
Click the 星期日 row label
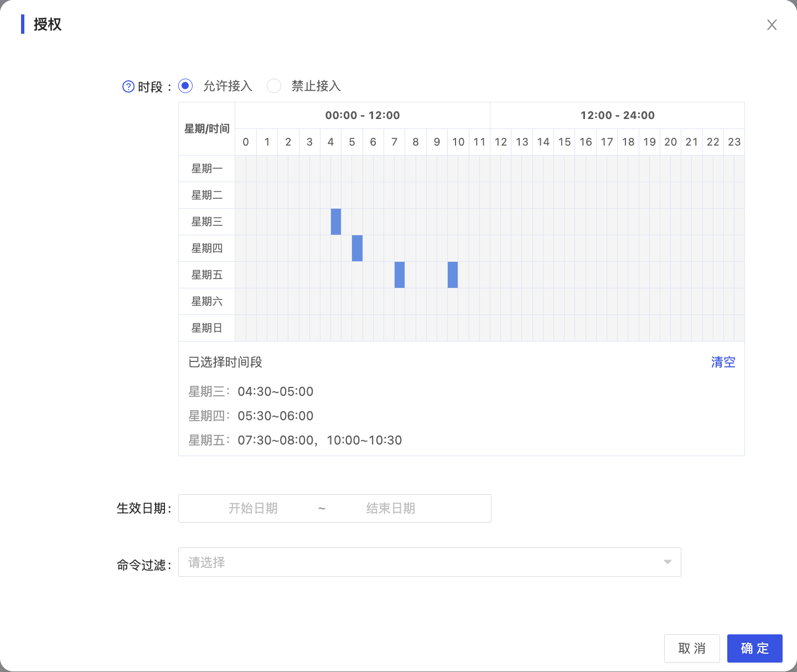(206, 328)
